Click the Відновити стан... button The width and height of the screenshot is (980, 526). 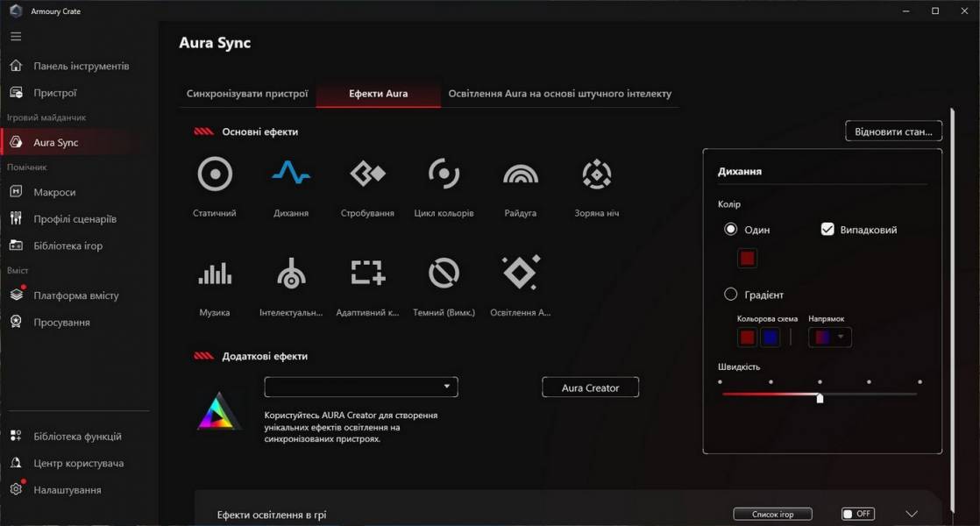(x=894, y=131)
